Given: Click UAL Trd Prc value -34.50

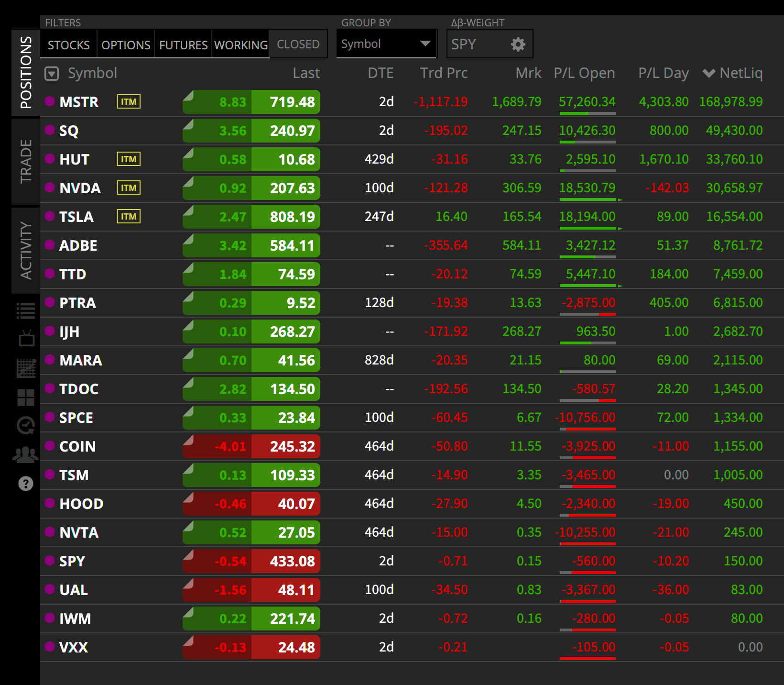Looking at the screenshot, I should pos(449,590).
